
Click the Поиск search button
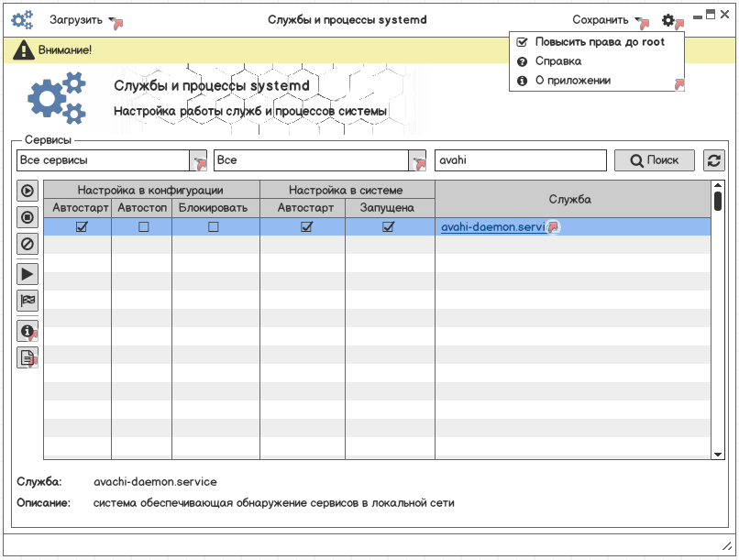(654, 160)
